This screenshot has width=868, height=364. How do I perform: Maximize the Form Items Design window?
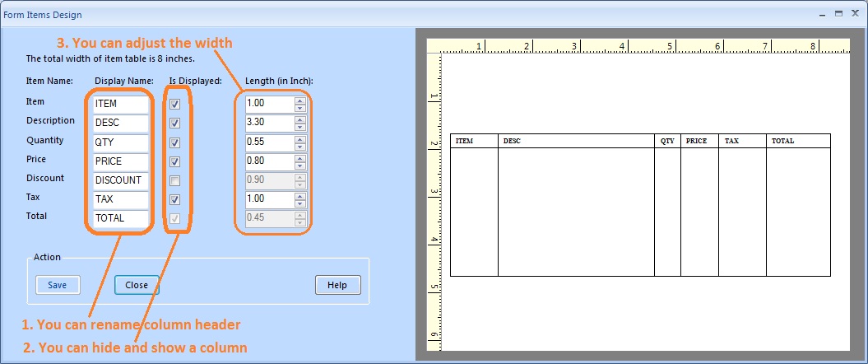pyautogui.click(x=838, y=14)
